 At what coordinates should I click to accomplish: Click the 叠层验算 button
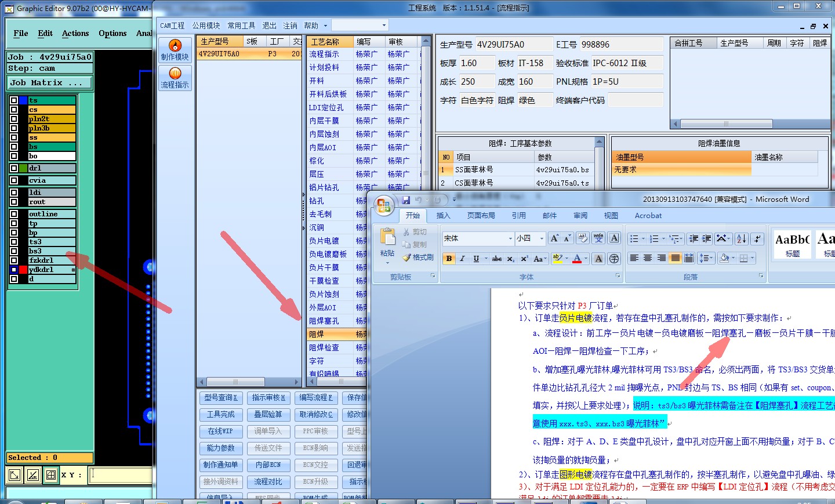coord(268,414)
